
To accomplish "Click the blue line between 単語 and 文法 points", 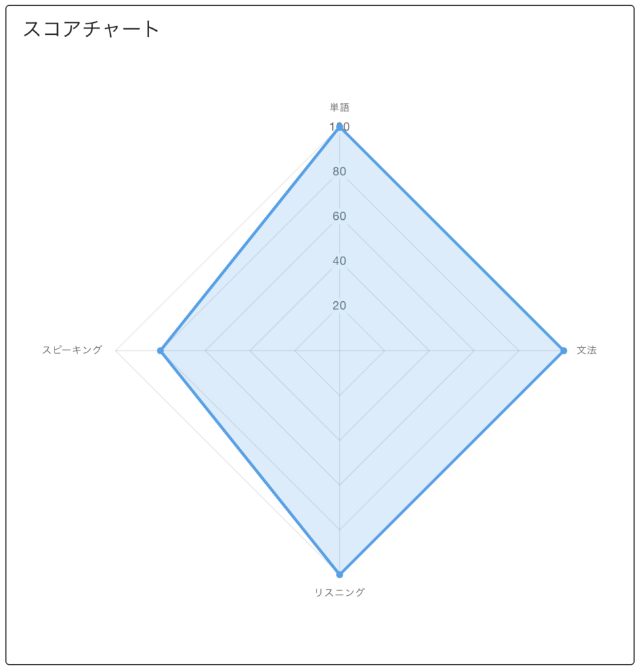I will coord(452,239).
